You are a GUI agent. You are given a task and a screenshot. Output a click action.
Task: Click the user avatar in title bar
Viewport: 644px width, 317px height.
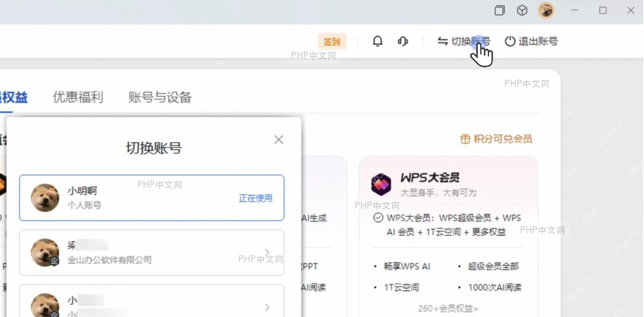(546, 10)
